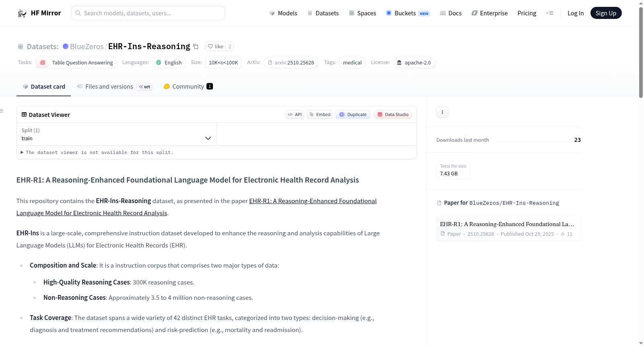Viewport: 644px width, 347px height.
Task: Go to the Pricing page
Action: 527,13
